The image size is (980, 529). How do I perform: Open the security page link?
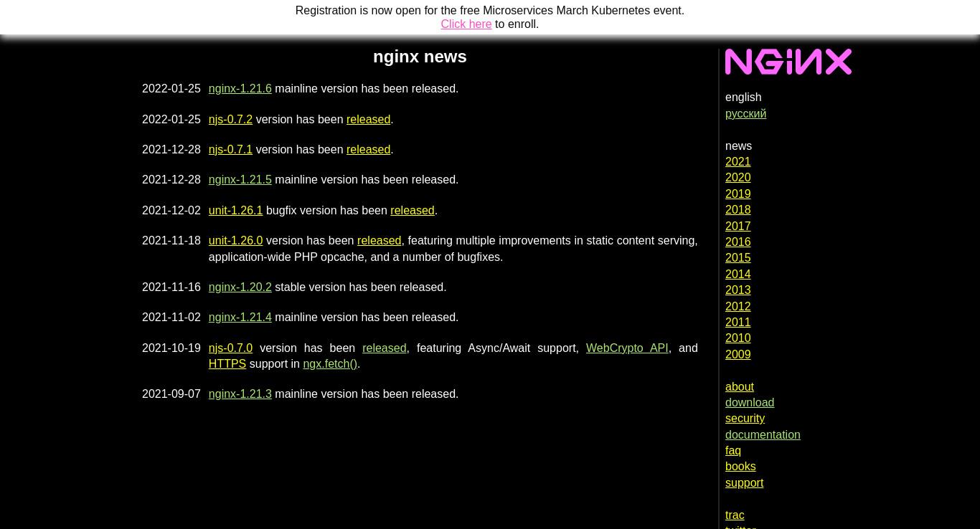(745, 418)
